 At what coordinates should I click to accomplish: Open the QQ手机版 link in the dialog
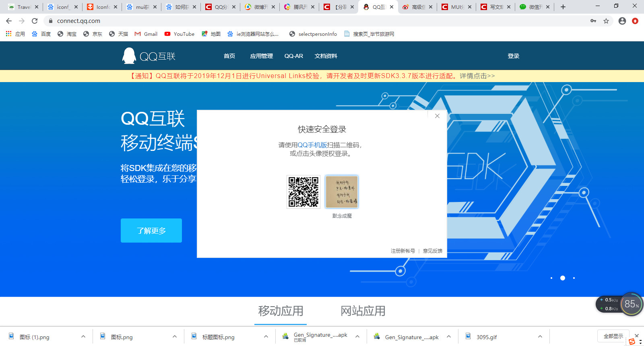pyautogui.click(x=312, y=145)
